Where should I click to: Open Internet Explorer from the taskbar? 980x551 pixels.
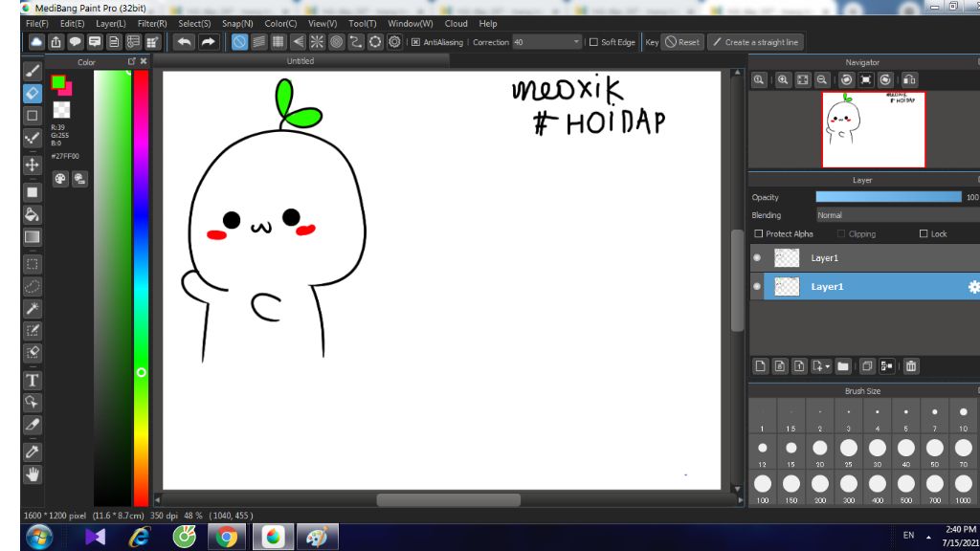[x=139, y=537]
